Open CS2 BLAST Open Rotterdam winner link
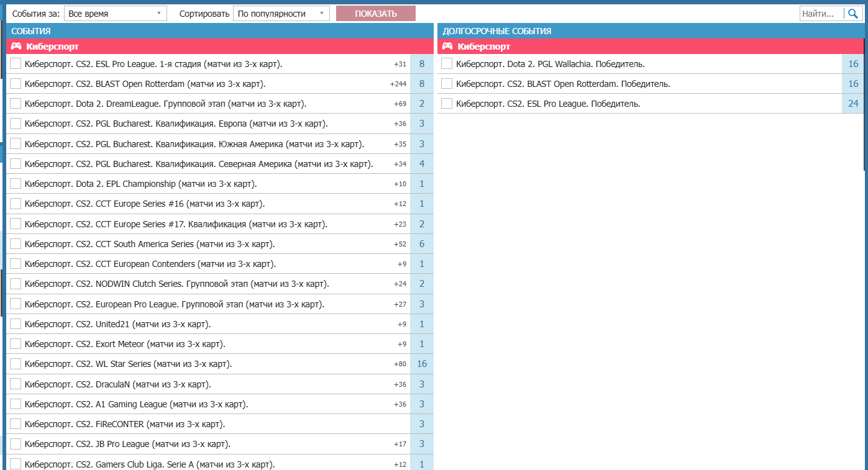 click(563, 84)
